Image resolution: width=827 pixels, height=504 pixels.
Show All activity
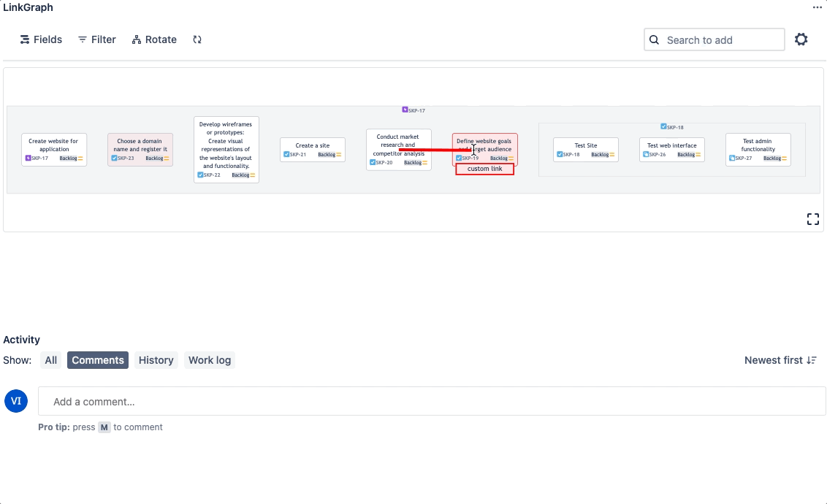50,360
